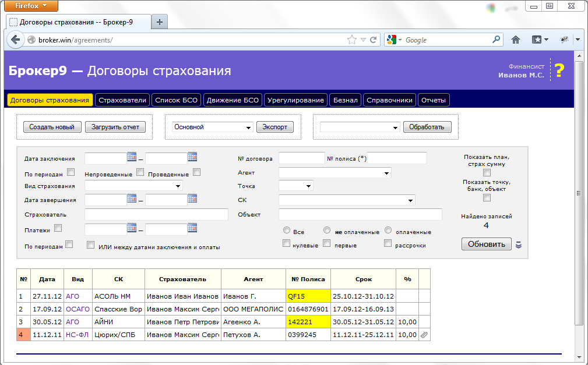The image size is (588, 365).
Task: Reload the page in Firefox
Action: [373, 40]
